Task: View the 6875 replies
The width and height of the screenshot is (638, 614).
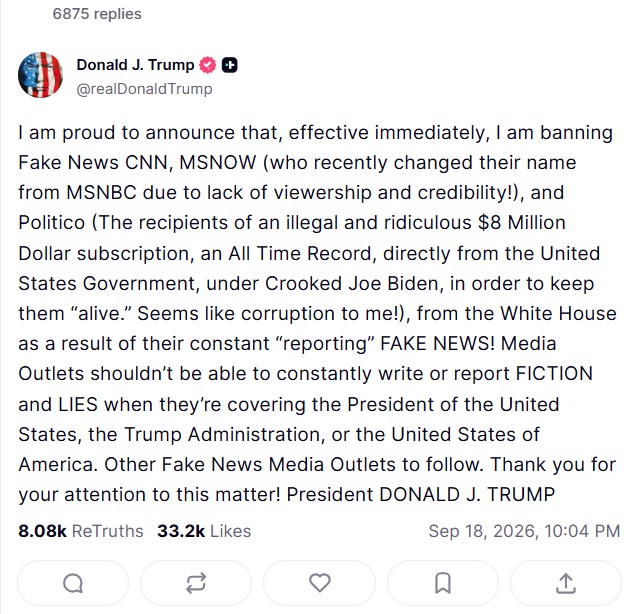Action: pyautogui.click(x=97, y=14)
